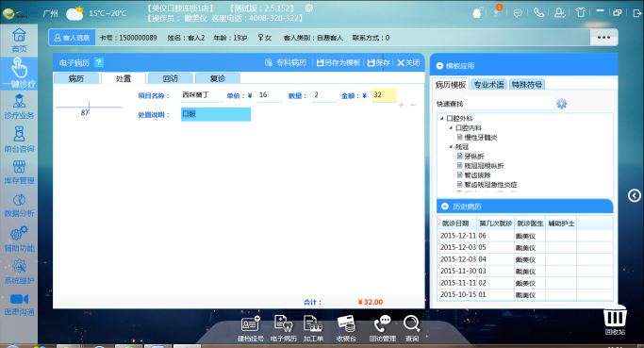Select the 病历模板 tab

[x=451, y=85]
